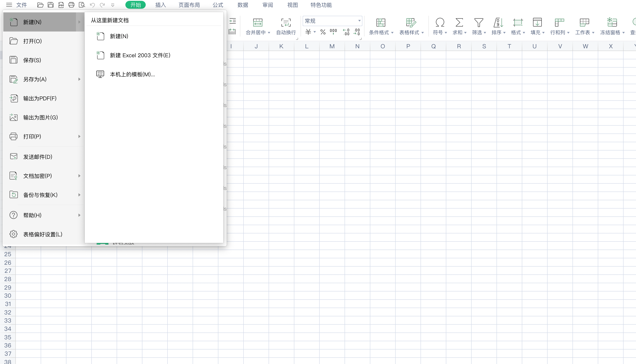Switch to the 公式 ribbon tab
636x364 pixels.
(218, 5)
